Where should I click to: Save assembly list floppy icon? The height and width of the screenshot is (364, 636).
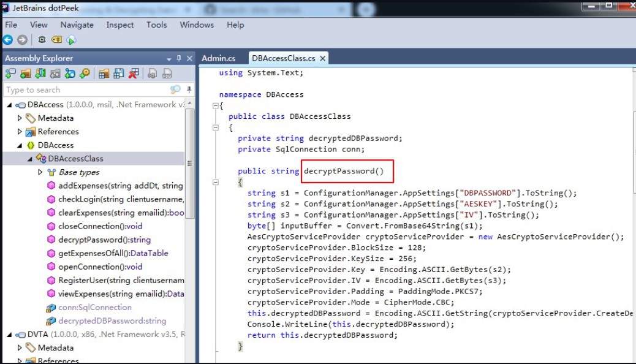tap(119, 74)
